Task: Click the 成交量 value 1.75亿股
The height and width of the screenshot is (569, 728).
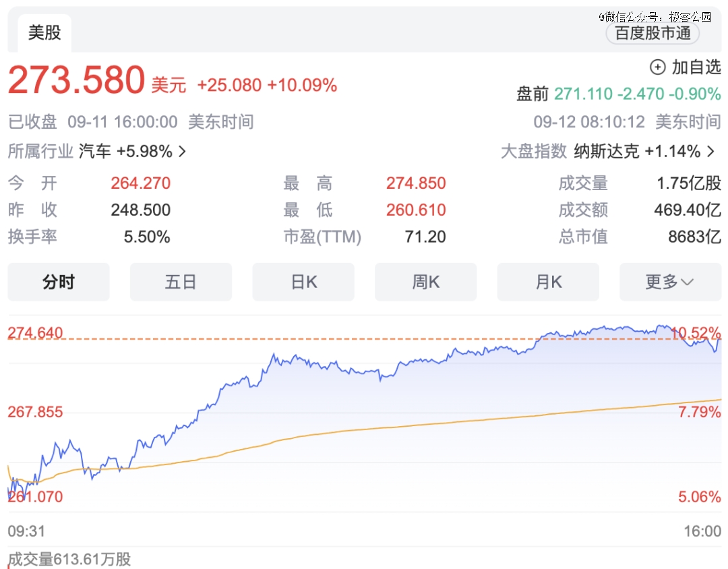Action: [x=688, y=183]
